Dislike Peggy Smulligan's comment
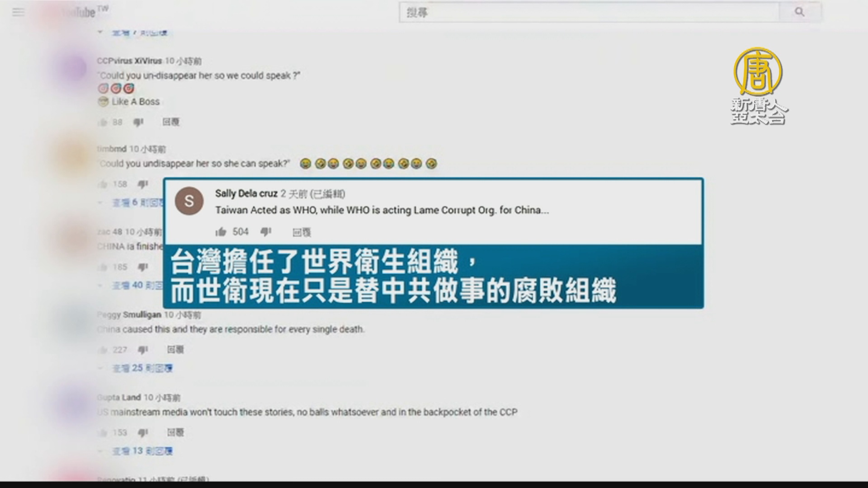Viewport: 868px width, 488px height. click(x=143, y=350)
